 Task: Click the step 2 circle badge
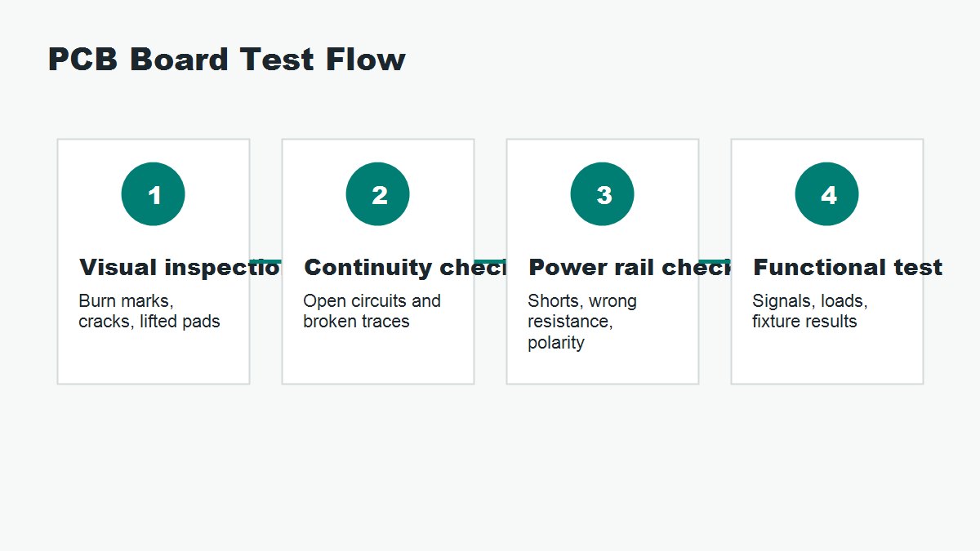[x=377, y=194]
